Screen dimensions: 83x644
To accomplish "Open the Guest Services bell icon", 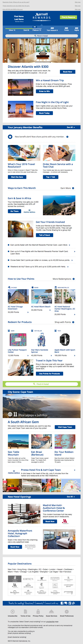I will coord(51,611).
